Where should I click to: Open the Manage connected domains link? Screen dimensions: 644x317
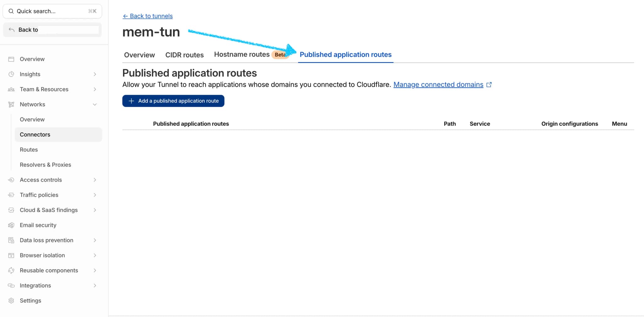439,84
